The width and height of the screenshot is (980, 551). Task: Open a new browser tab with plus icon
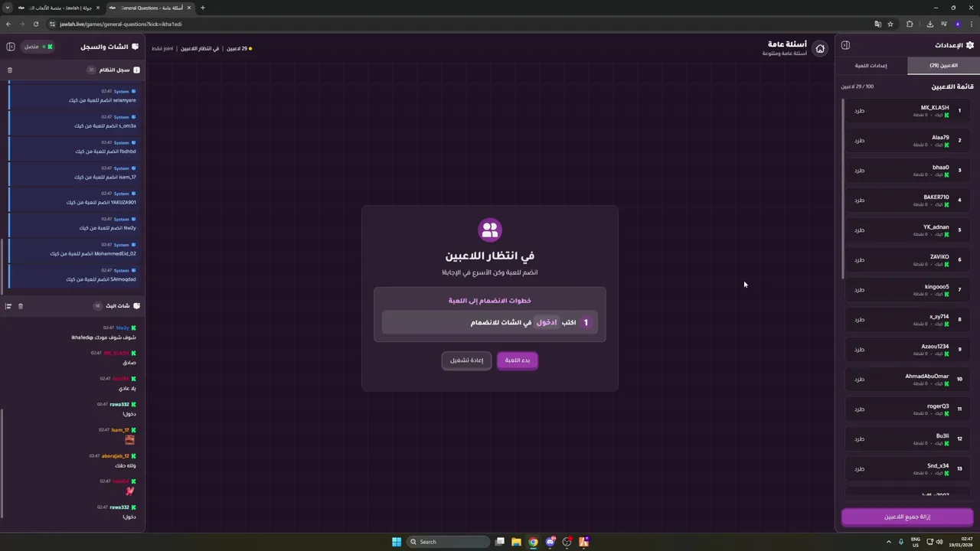click(x=203, y=8)
